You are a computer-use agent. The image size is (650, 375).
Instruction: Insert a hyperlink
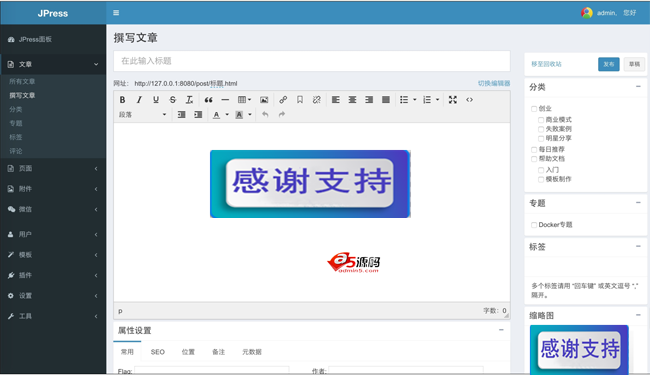[x=283, y=100]
